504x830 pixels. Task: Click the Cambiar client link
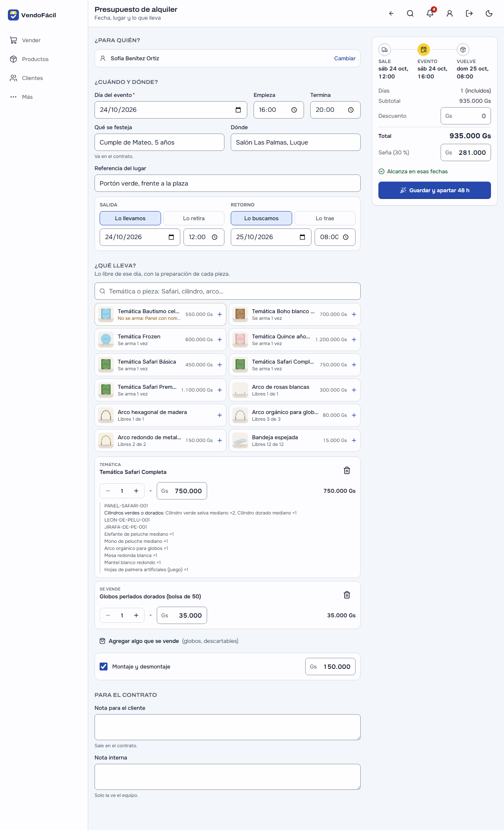(345, 58)
